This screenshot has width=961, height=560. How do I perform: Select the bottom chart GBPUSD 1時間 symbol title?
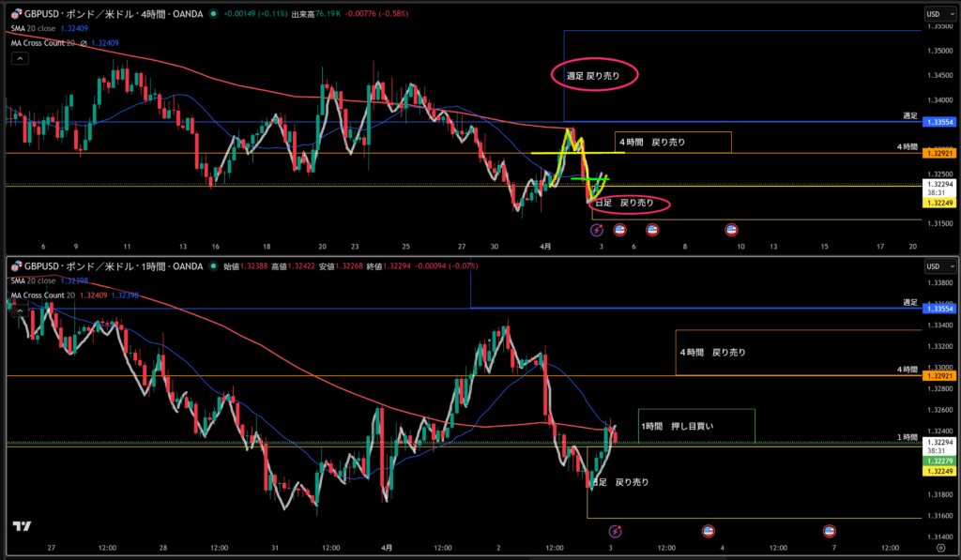[111, 266]
